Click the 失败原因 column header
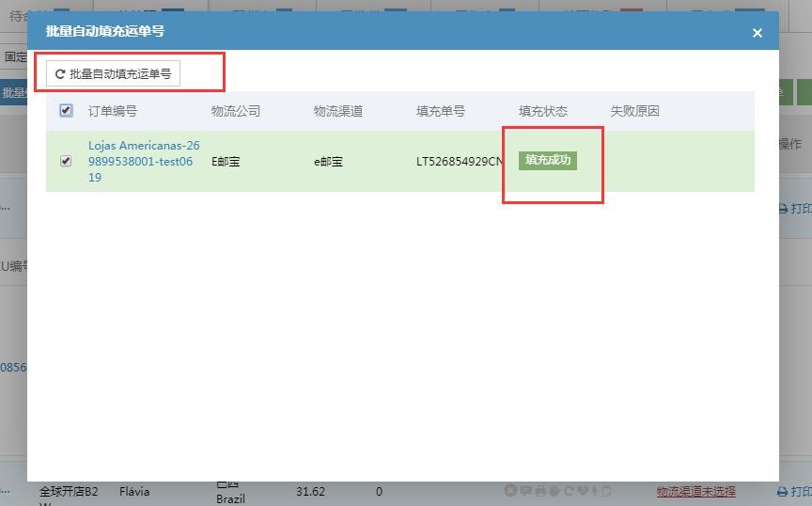 pyautogui.click(x=635, y=111)
